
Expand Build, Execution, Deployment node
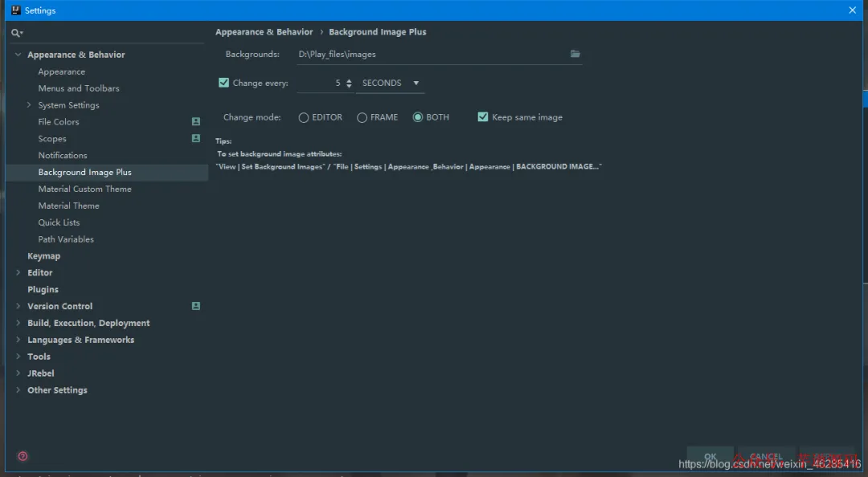coord(18,323)
